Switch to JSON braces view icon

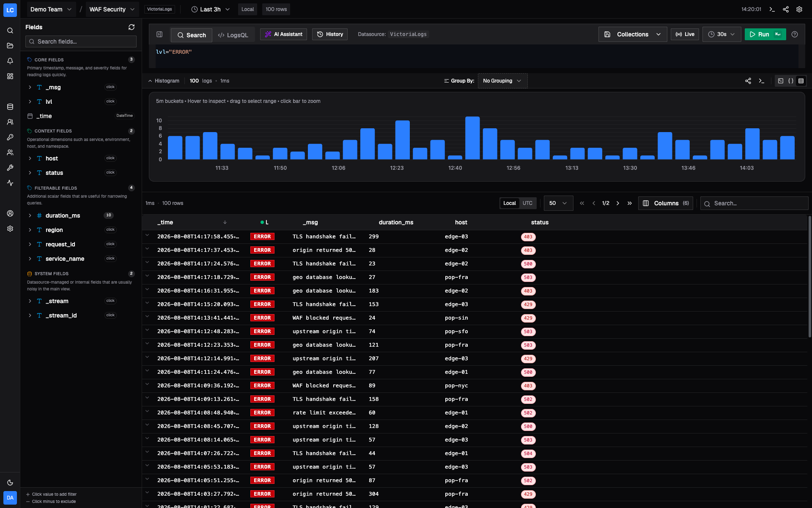[x=791, y=81]
